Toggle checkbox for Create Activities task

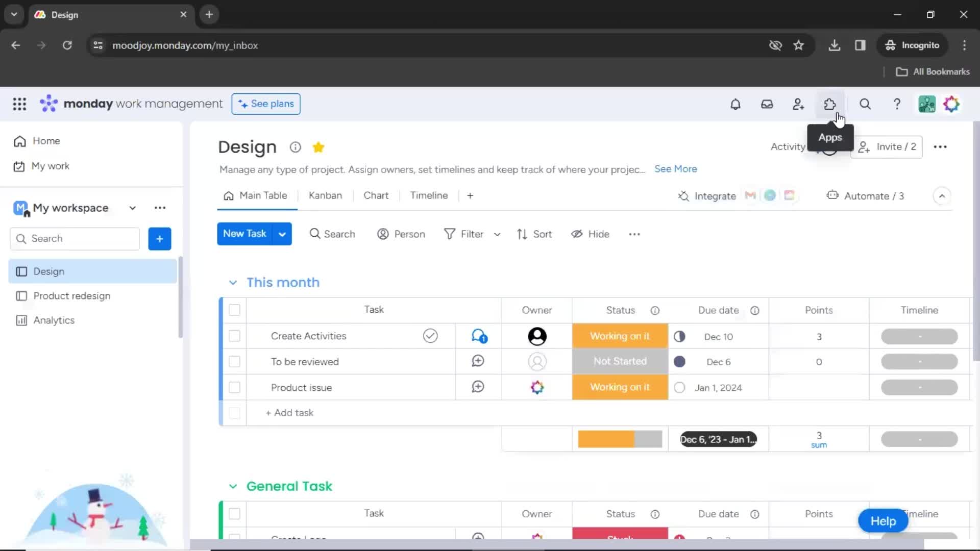coord(234,336)
